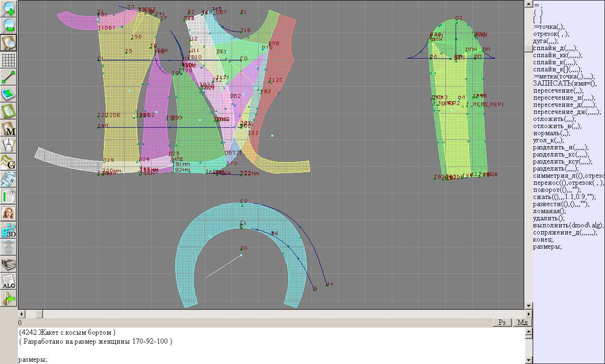Viewport: 605px width, 364px height.
Task: Open the pattern with M icon
Action: pos(9,128)
